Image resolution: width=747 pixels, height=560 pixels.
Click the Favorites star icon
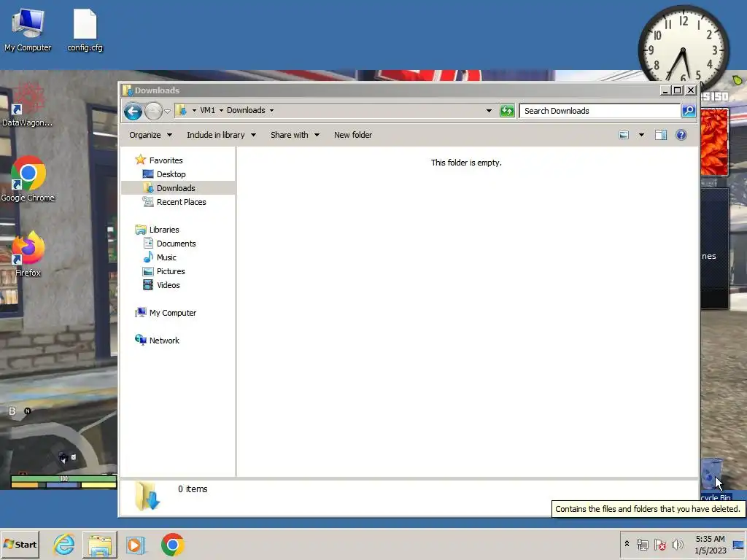coord(140,160)
